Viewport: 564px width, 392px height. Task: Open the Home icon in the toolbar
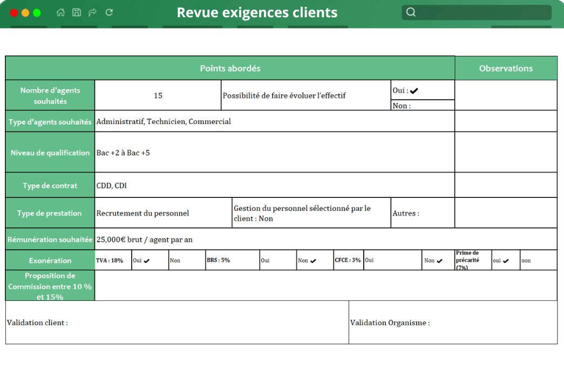point(60,12)
